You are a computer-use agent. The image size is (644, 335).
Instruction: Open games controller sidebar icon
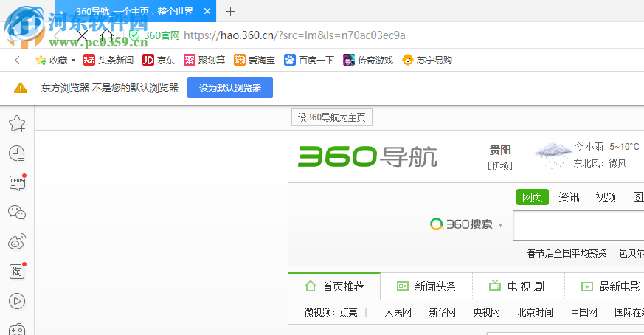[x=17, y=330]
